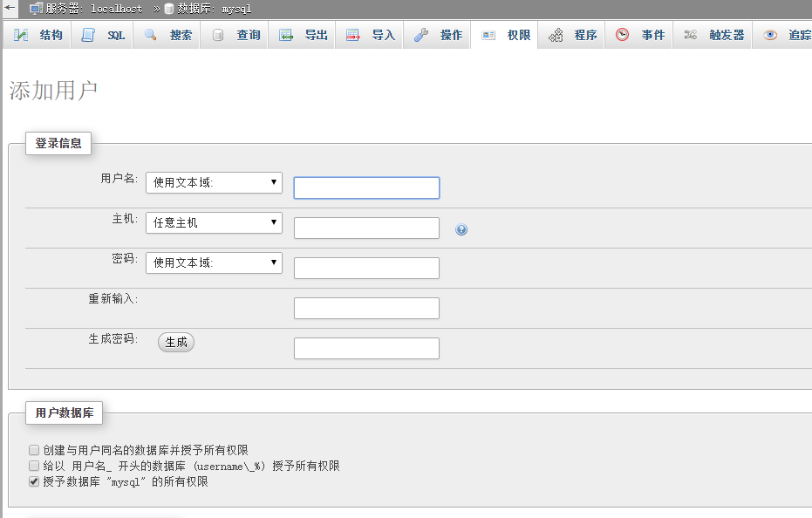Open the 用户名 type dropdown
The width and height of the screenshot is (812, 518).
tap(214, 182)
